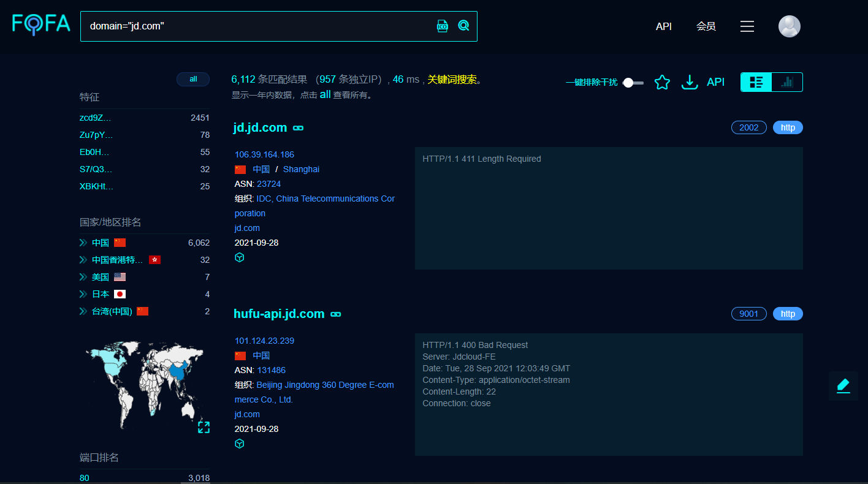Open the link icon beside hufu-api.jd.com
Image resolution: width=868 pixels, height=484 pixels.
(336, 314)
